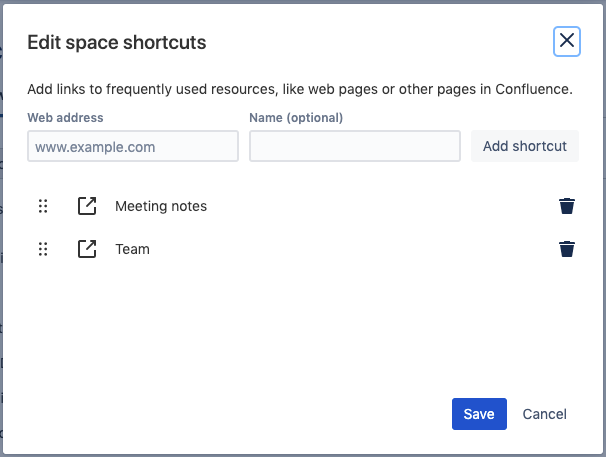Viewport: 606px width, 457px height.
Task: Click the Name (optional) field label
Action: coord(296,118)
